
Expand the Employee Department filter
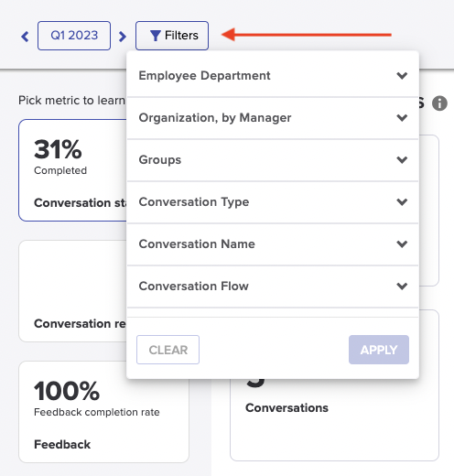click(x=273, y=75)
